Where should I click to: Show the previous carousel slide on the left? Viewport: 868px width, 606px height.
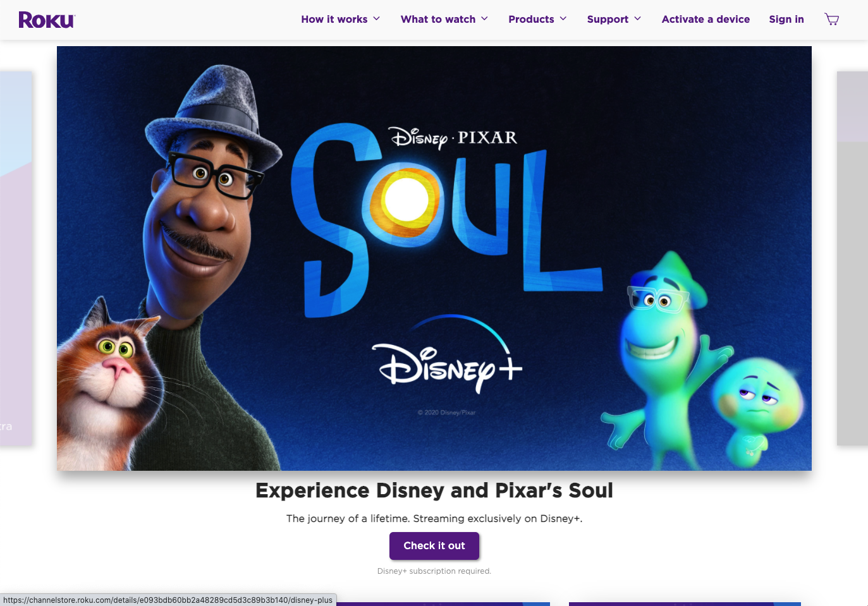pos(16,258)
